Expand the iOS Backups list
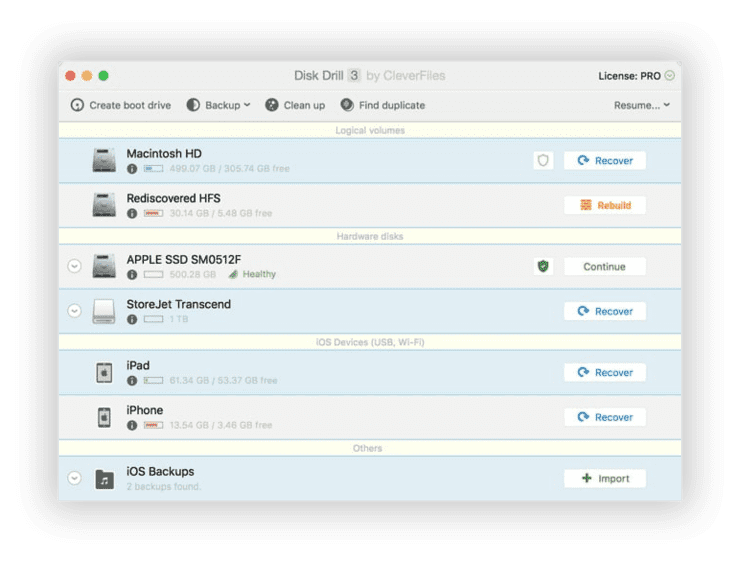Viewport: 739px width, 561px height. [x=74, y=478]
